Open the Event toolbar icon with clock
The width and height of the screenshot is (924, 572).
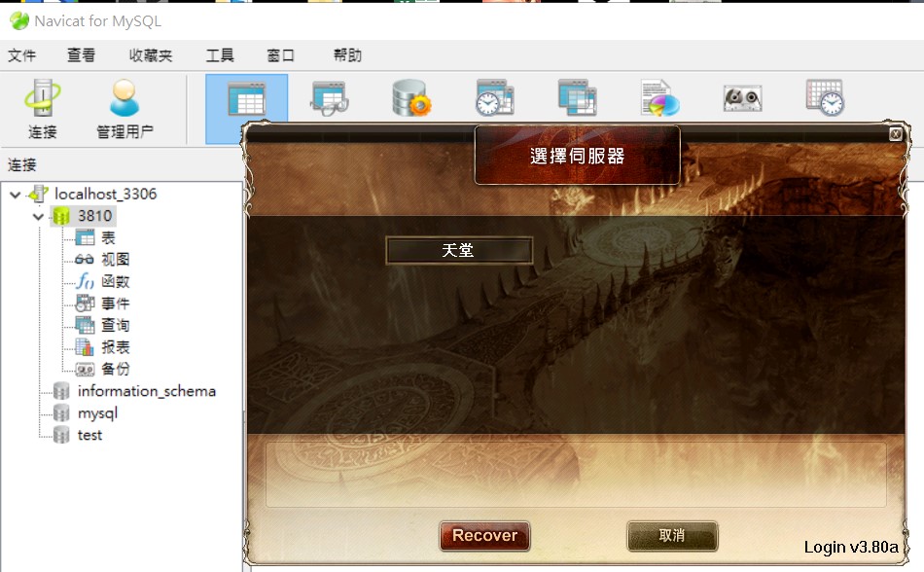click(494, 97)
